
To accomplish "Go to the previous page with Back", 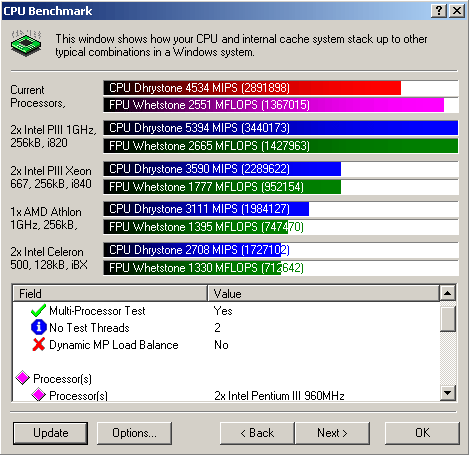I will coord(257,433).
